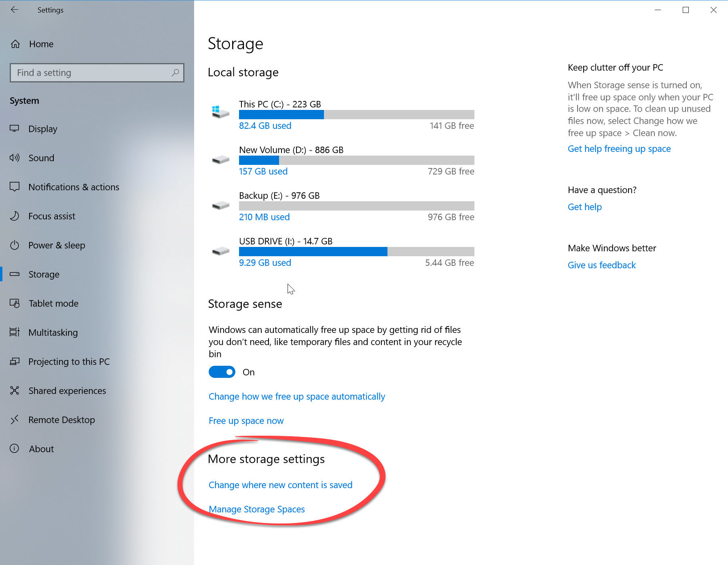This screenshot has height=565, width=728.
Task: Open 82.4 GB used details for C:
Action: tap(265, 126)
